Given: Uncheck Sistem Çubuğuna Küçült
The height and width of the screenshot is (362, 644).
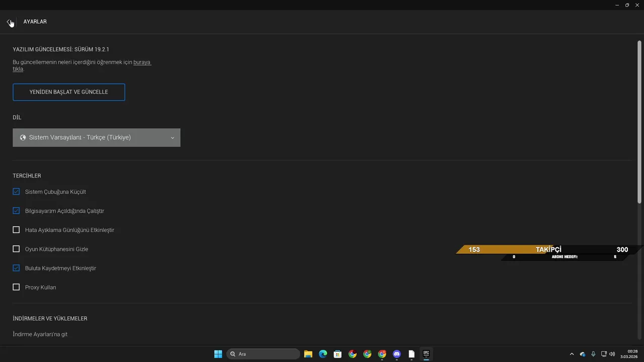Looking at the screenshot, I should click(x=16, y=192).
